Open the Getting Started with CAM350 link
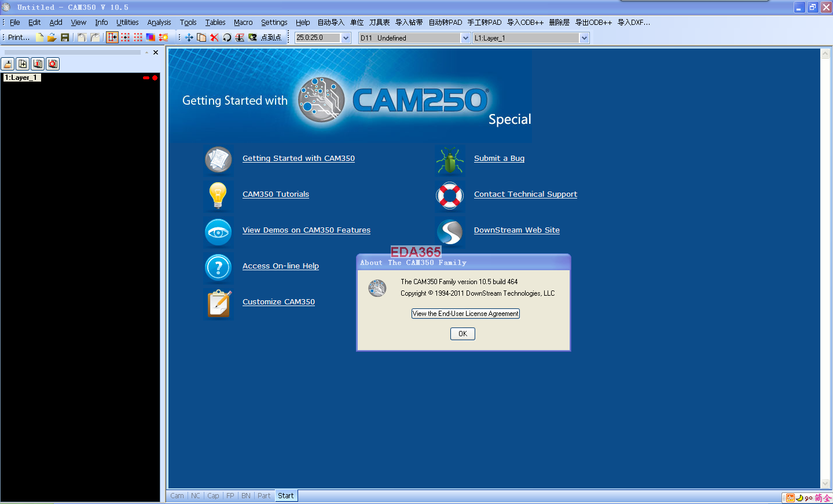833x504 pixels. [299, 159]
